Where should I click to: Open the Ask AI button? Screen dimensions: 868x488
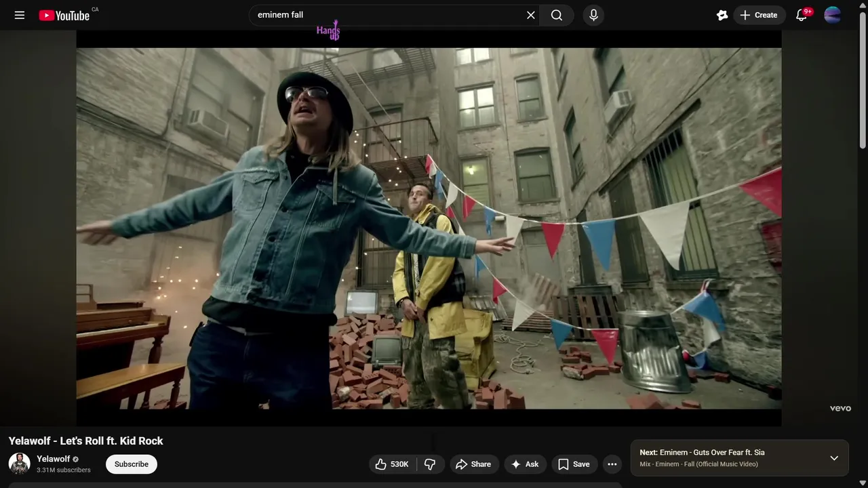pos(525,464)
